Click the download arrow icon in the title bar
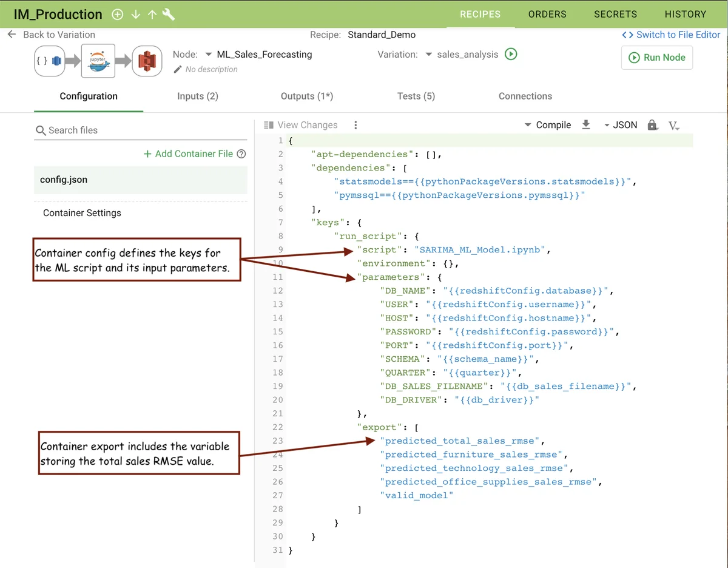The image size is (728, 568). [x=136, y=14]
